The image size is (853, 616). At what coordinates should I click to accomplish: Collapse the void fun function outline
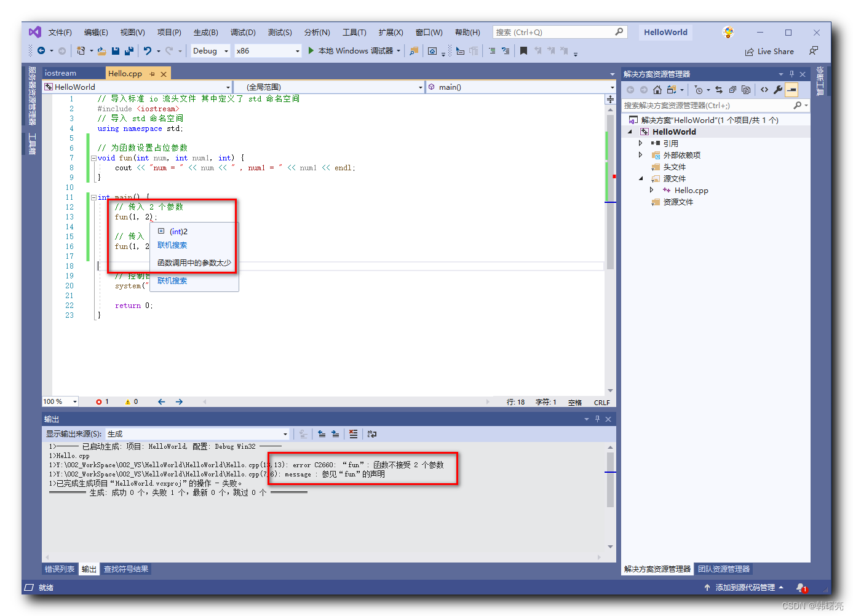coord(93,158)
